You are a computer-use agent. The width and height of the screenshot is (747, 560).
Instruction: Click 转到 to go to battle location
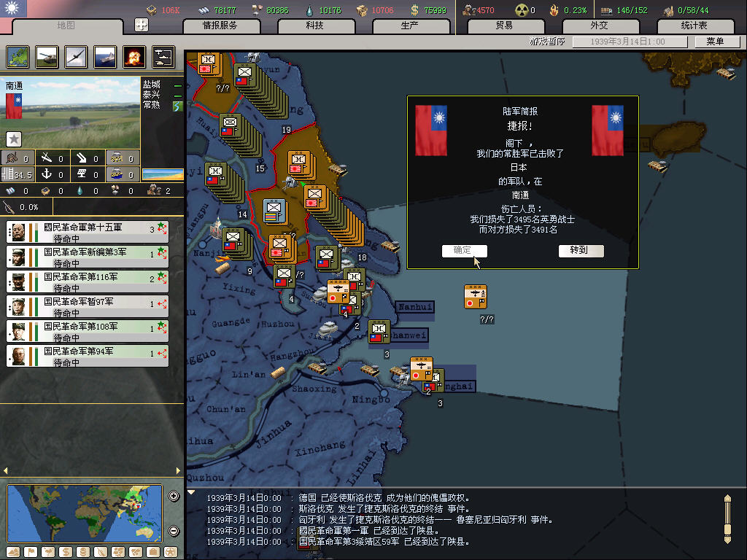click(x=581, y=251)
